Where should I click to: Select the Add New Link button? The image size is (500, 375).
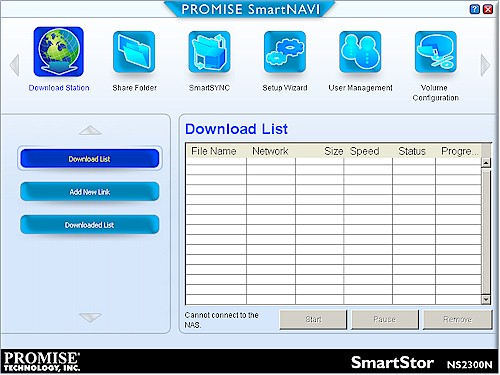point(90,192)
